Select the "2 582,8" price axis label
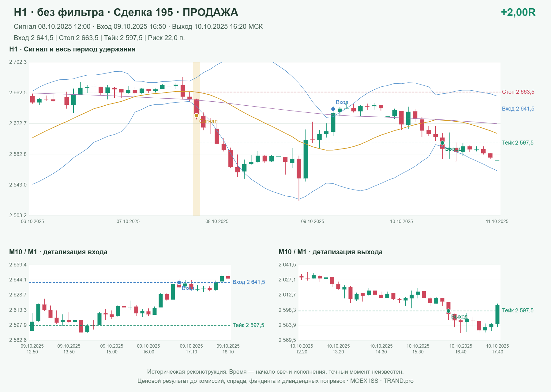This screenshot has width=551, height=392. pyautogui.click(x=18, y=154)
